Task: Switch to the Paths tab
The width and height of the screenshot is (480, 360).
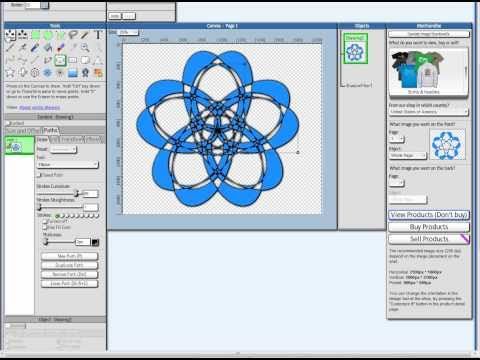Action: [51, 130]
